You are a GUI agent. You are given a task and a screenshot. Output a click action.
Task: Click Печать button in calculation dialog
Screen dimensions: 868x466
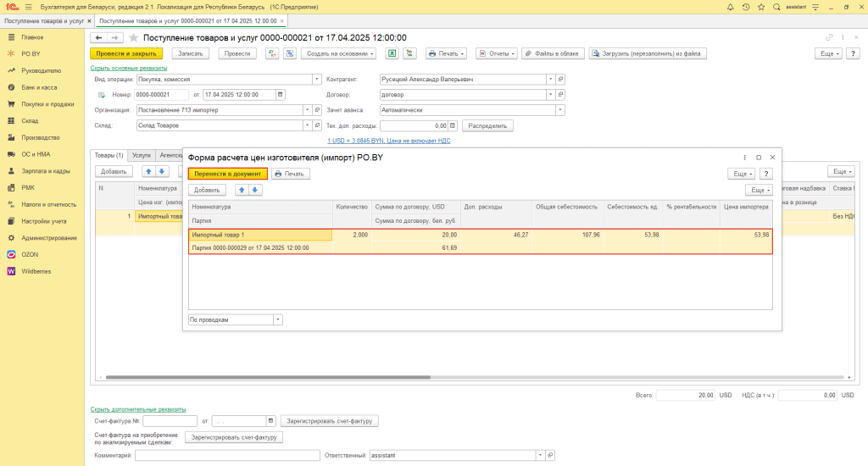point(290,174)
